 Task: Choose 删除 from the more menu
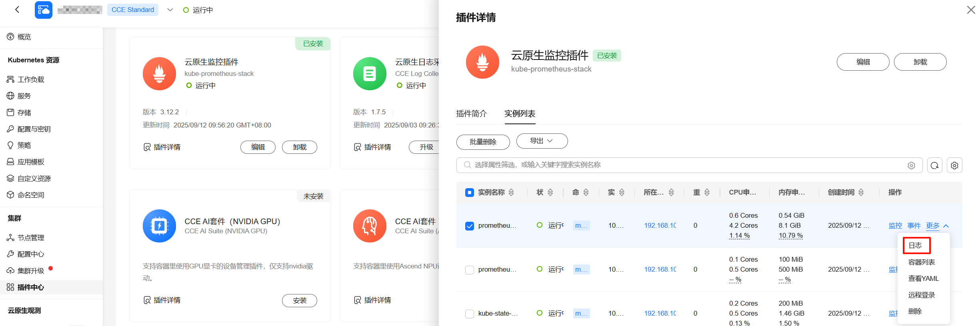coord(915,311)
